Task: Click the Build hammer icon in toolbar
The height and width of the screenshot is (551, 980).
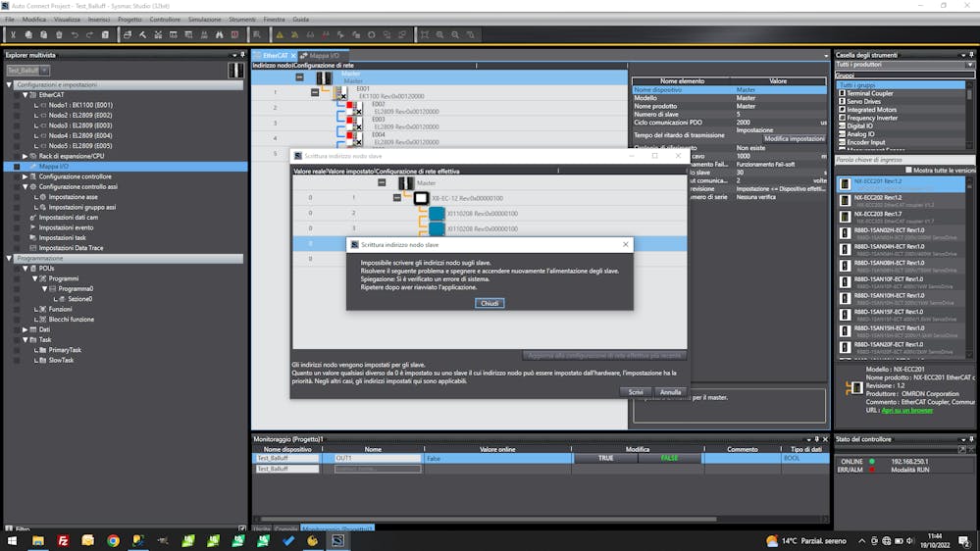Action: [x=143, y=35]
